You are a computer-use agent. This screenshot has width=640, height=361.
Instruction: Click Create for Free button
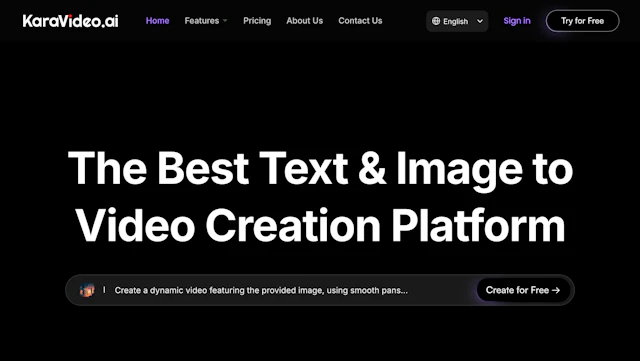coord(523,290)
